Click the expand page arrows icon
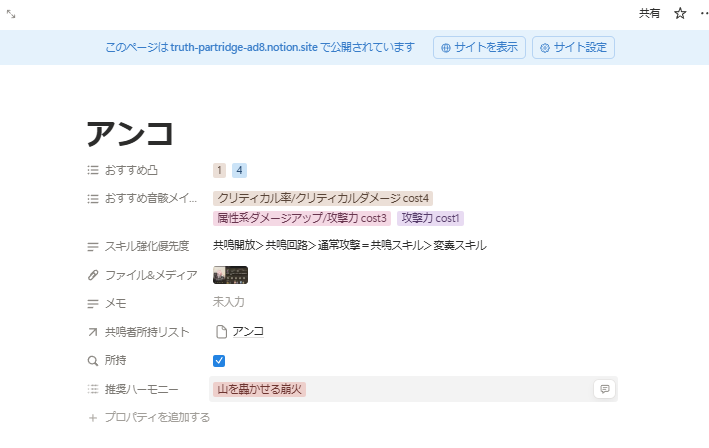The image size is (709, 448). (11, 13)
